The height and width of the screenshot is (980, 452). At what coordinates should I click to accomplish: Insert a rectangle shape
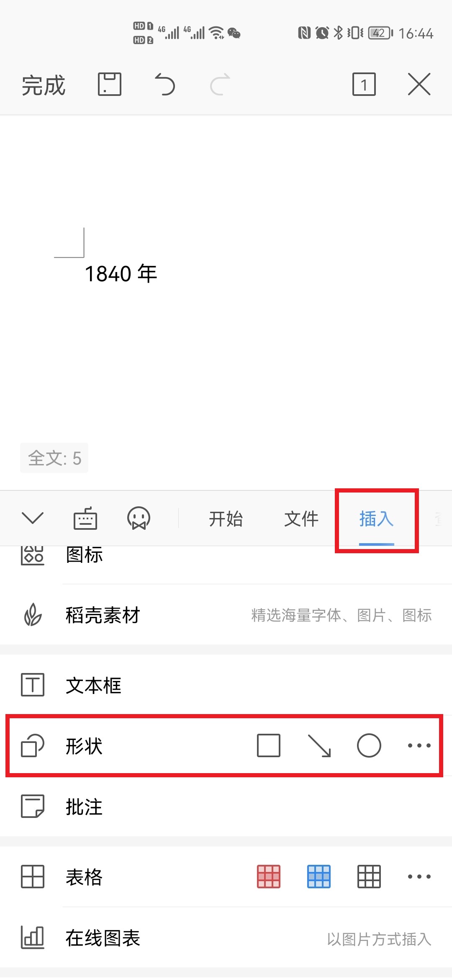click(x=269, y=745)
